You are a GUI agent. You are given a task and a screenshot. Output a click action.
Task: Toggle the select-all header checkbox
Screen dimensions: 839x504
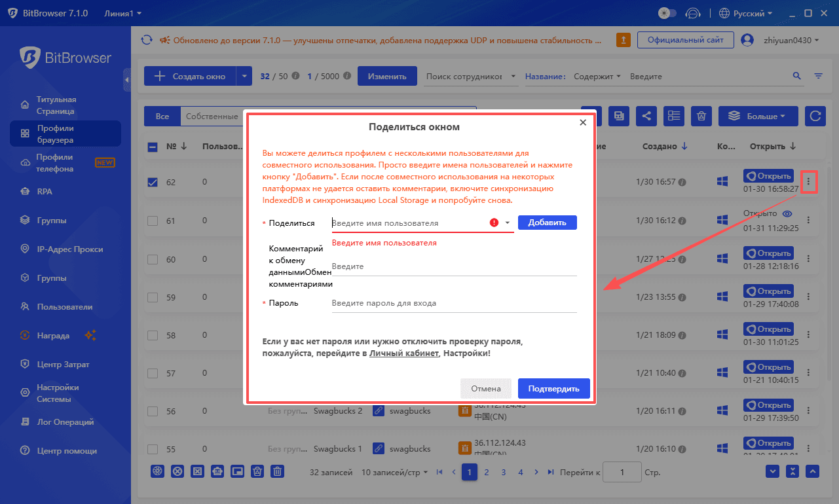pos(153,147)
